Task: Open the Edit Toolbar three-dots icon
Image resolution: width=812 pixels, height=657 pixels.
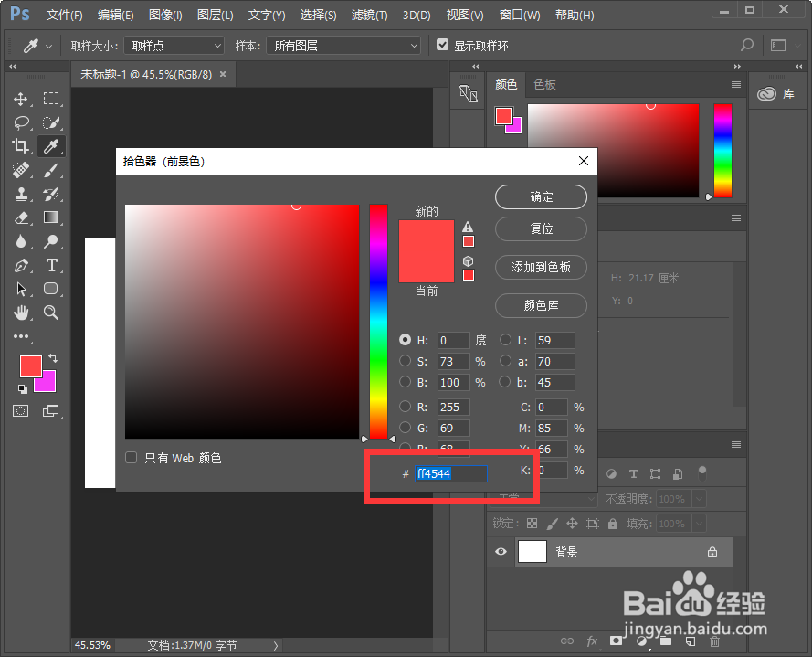Action: (x=21, y=336)
